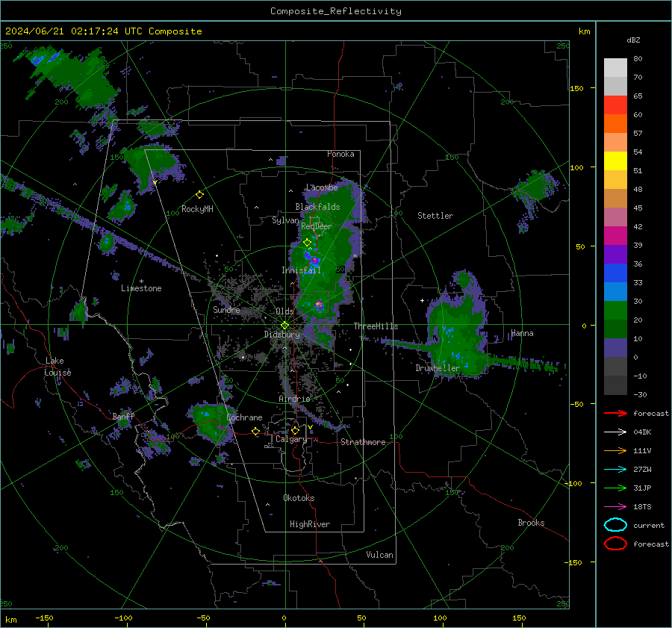Click the yellow diamond marker above Calgary label
Image resolution: width=672 pixels, height=628 pixels.
[x=295, y=430]
